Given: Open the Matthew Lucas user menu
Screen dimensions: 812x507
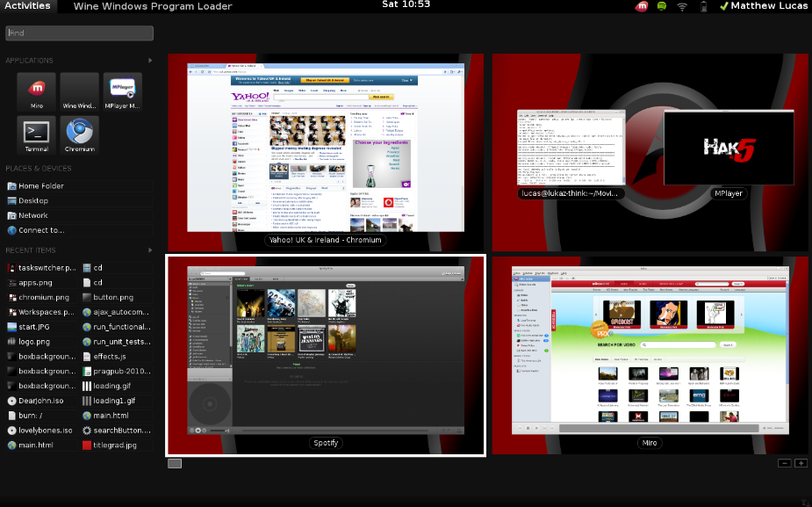Looking at the screenshot, I should tap(767, 6).
